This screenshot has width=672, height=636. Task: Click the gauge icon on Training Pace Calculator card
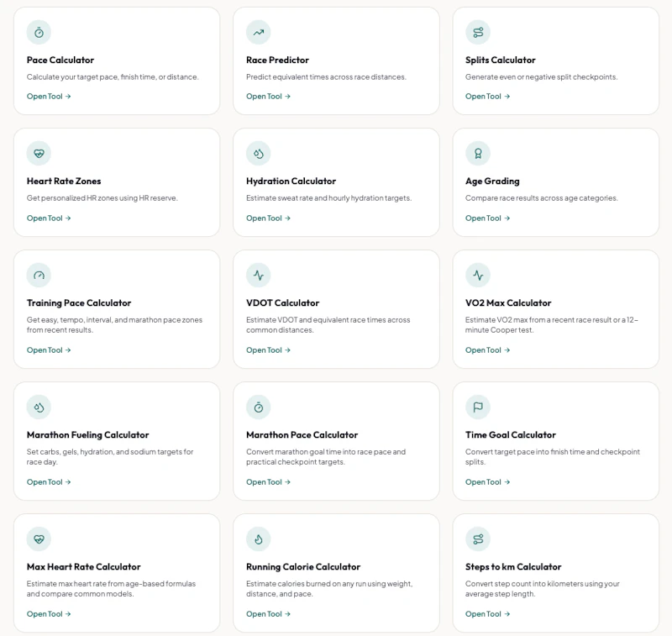(39, 275)
